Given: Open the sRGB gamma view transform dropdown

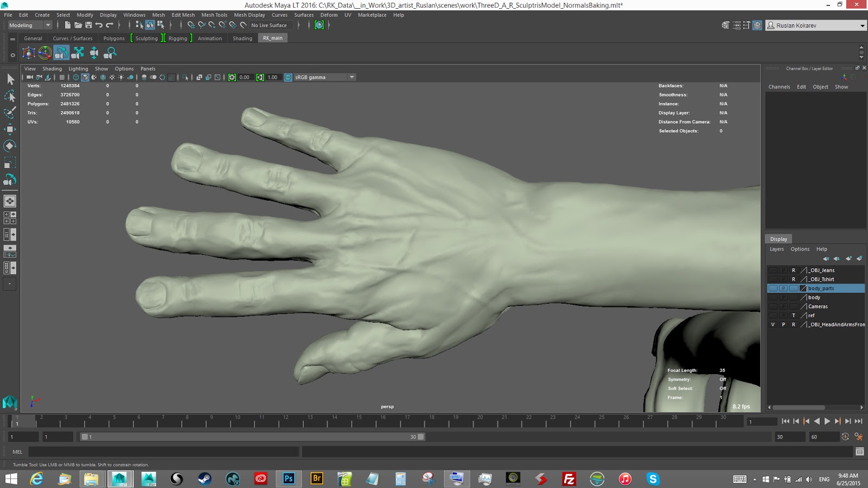Looking at the screenshot, I should (324, 77).
